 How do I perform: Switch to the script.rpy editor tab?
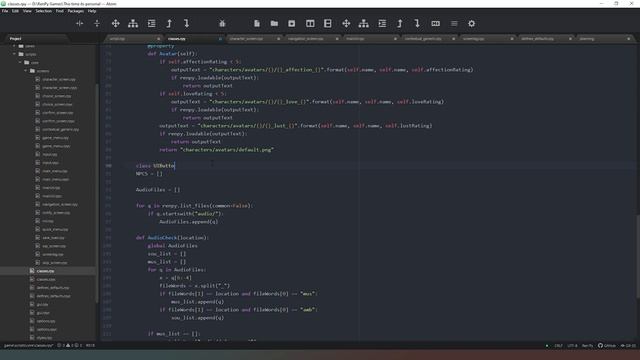pyautogui.click(x=133, y=39)
